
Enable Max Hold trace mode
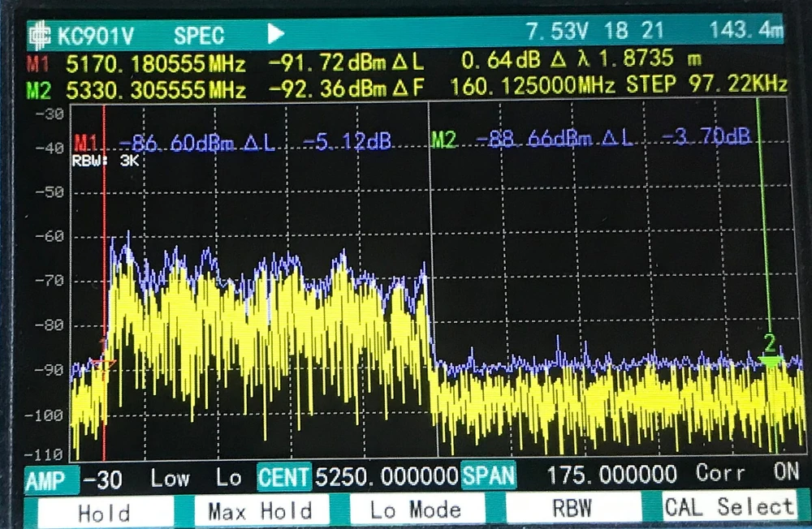click(260, 511)
